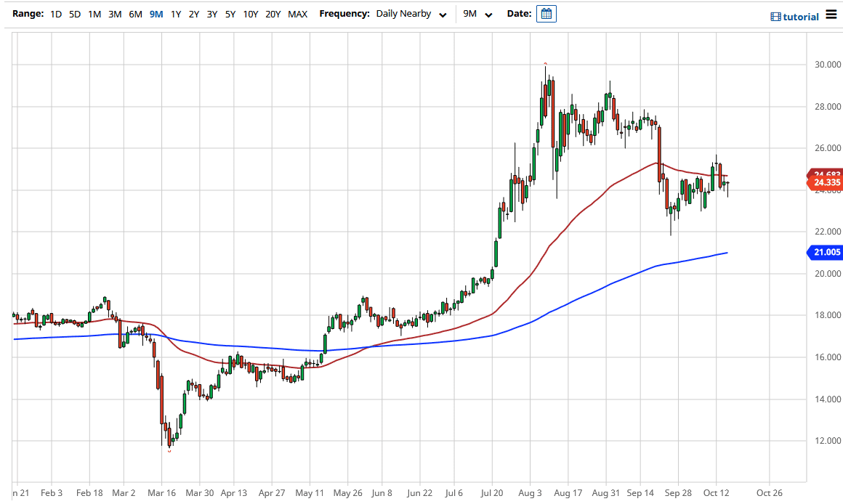The width and height of the screenshot is (843, 504).
Task: Select the active 9M range option
Action: click(156, 14)
